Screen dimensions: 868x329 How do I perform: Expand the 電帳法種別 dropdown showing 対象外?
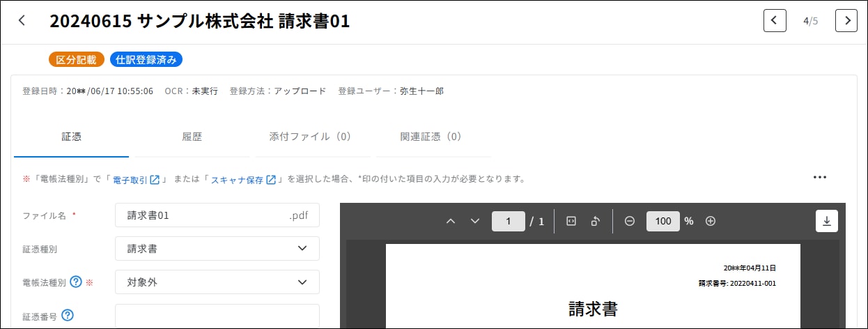point(217,282)
